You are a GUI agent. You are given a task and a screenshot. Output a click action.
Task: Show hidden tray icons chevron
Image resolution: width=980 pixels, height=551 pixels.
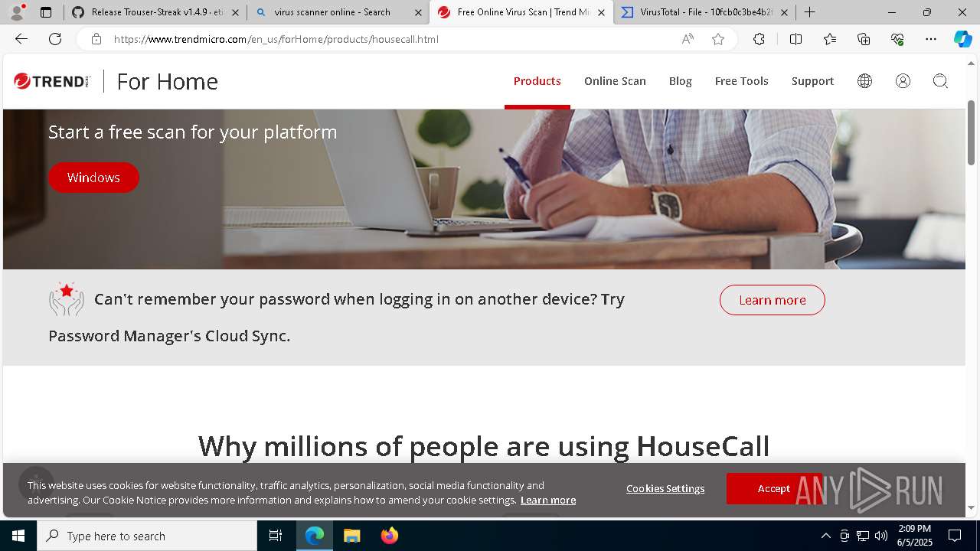pyautogui.click(x=825, y=536)
